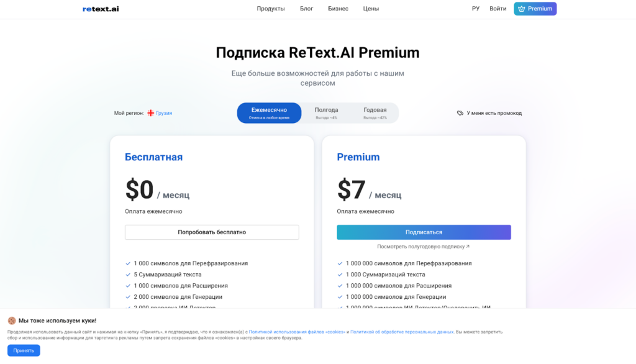
Task: Click the 'Подписка ReText.AI Premium' heading
Action: tap(317, 53)
